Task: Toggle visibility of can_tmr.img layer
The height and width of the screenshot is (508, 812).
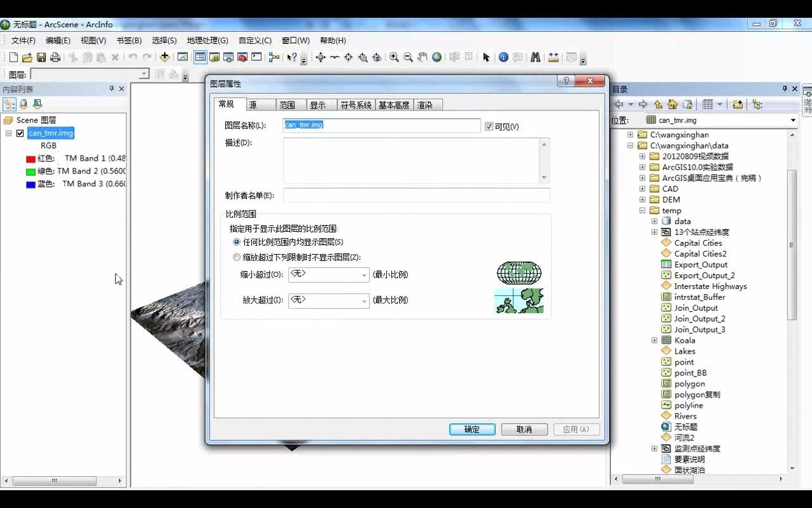Action: (18, 133)
